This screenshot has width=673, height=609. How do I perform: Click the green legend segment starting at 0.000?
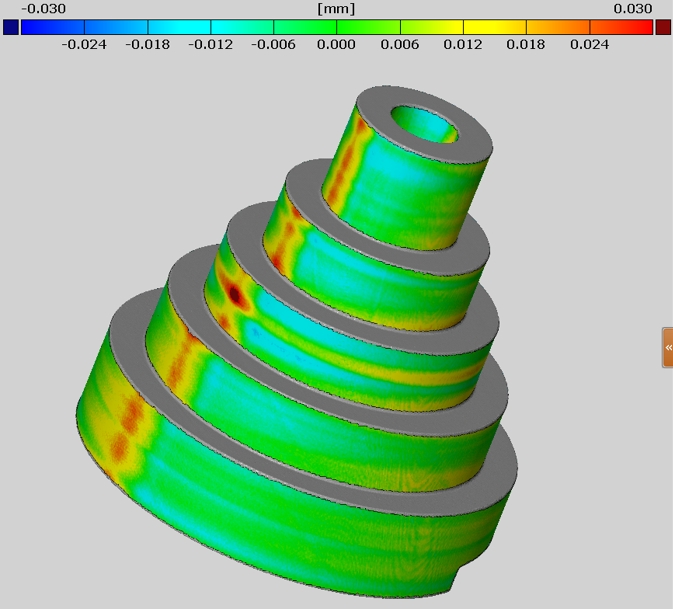(x=368, y=27)
